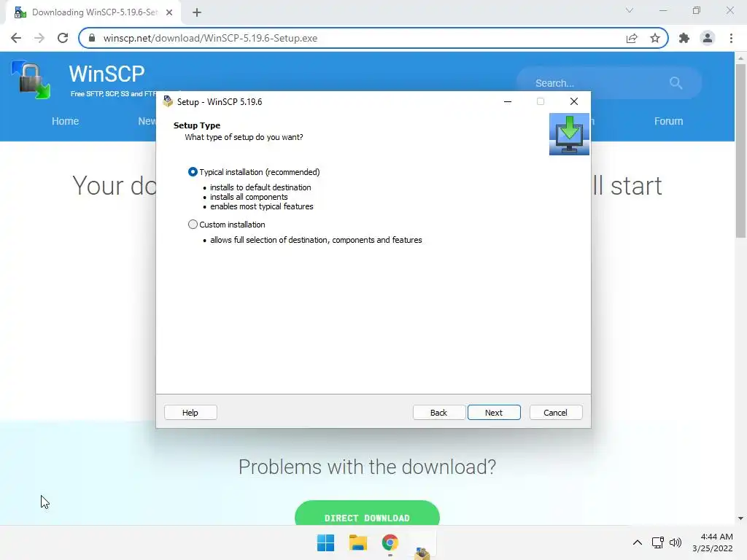Open the Chrome tab search chevron
747x560 pixels.
tap(630, 10)
